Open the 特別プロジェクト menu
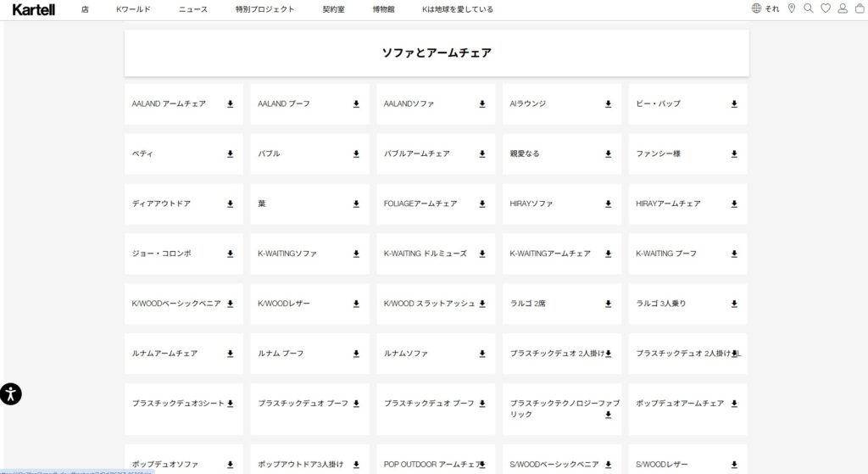The width and height of the screenshot is (868, 474). click(264, 9)
